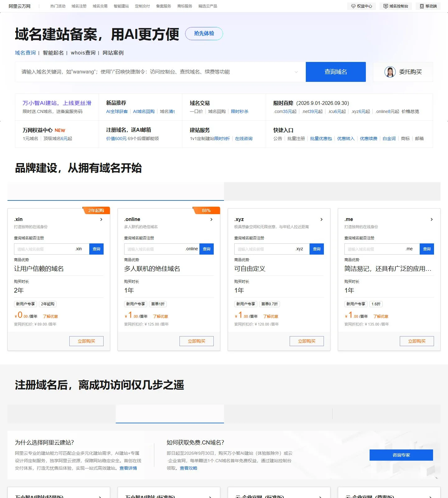
Task: Open 域名注册 menu
Action: [x=79, y=6]
